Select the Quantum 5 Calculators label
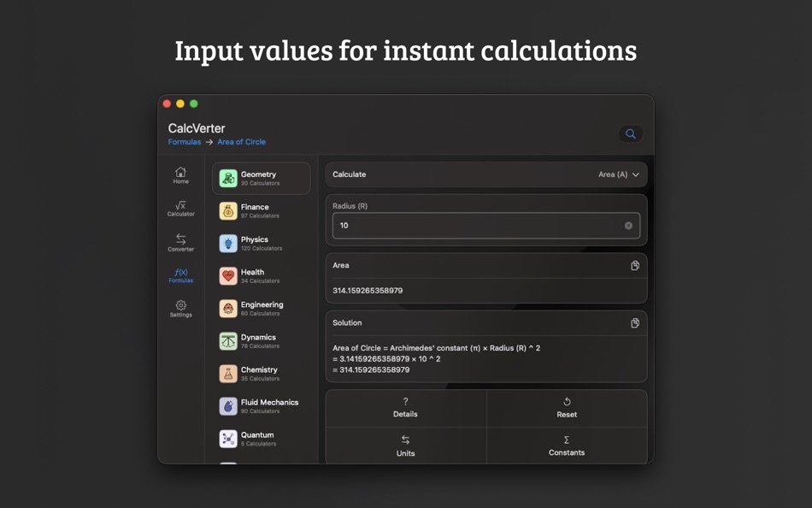The width and height of the screenshot is (812, 508). pyautogui.click(x=258, y=439)
